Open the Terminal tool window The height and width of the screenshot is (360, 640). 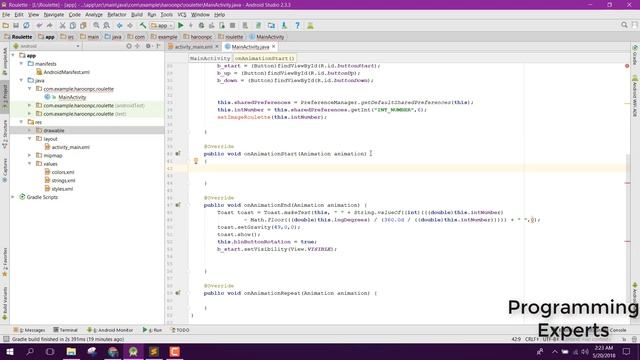(65, 330)
